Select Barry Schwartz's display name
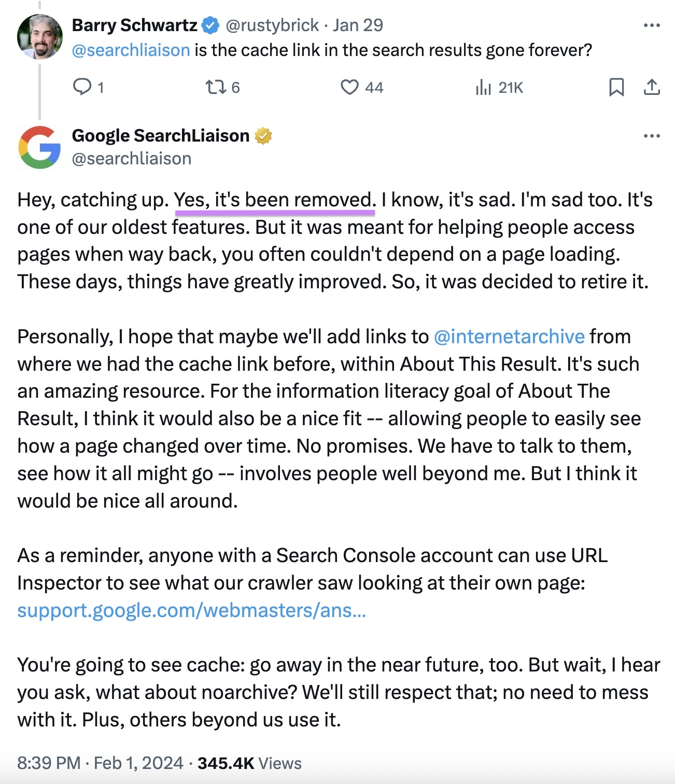 [x=134, y=24]
